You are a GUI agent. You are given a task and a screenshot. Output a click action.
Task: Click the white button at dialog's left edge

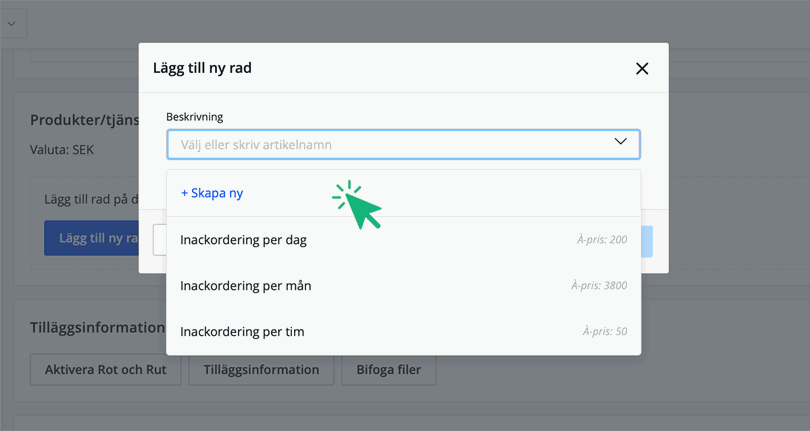click(x=159, y=240)
